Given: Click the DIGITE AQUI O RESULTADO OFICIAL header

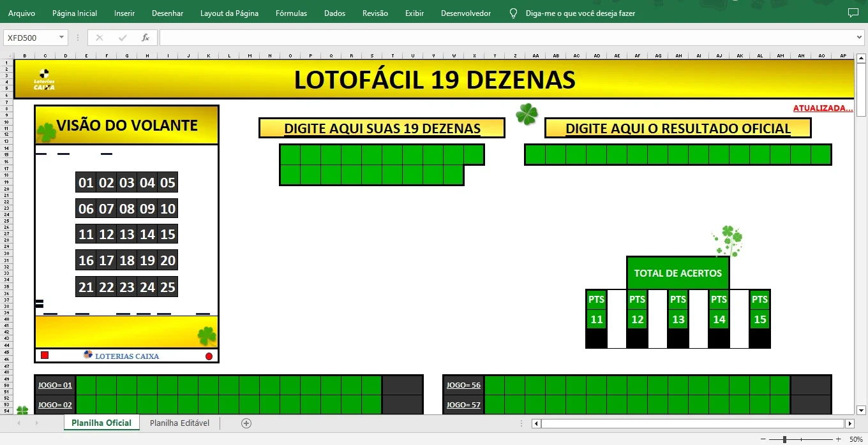Looking at the screenshot, I should click(x=678, y=128).
